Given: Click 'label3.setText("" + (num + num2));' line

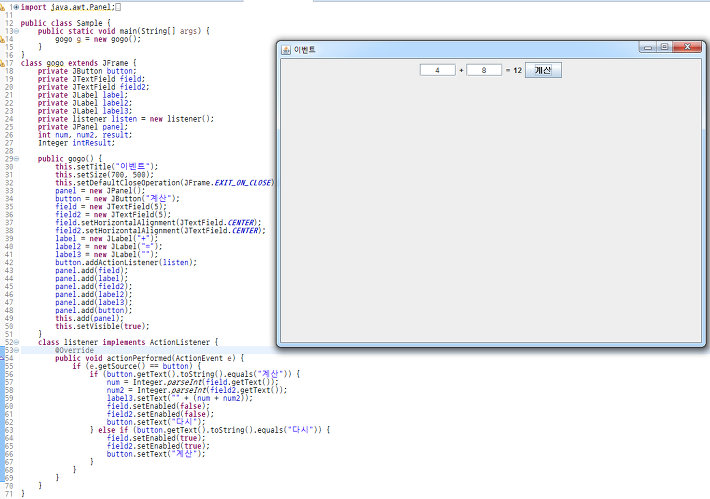Looking at the screenshot, I should (179, 398).
